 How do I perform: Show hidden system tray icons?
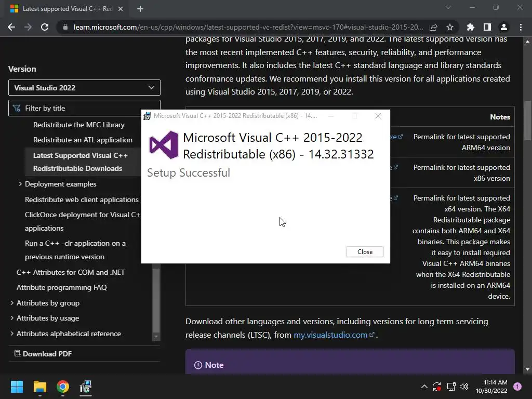coord(424,387)
